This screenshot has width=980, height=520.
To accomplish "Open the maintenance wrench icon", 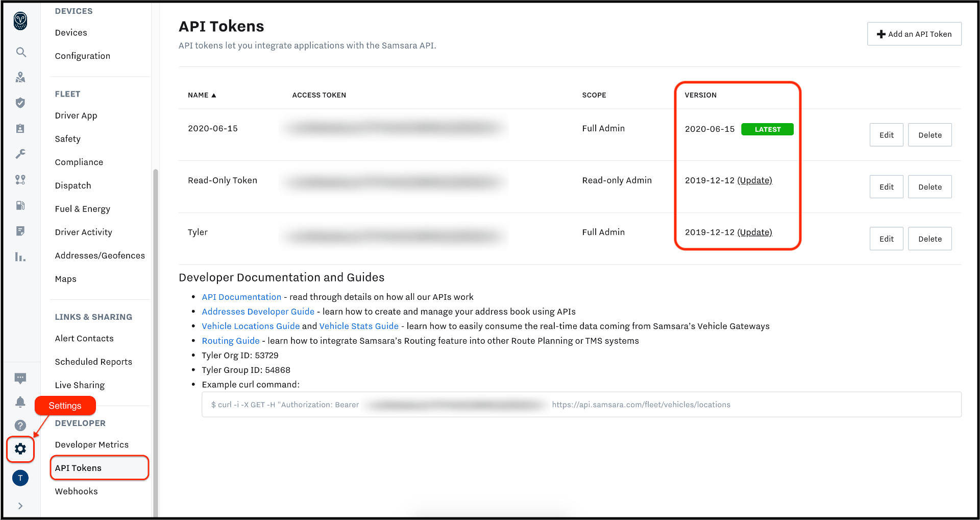I will (20, 154).
